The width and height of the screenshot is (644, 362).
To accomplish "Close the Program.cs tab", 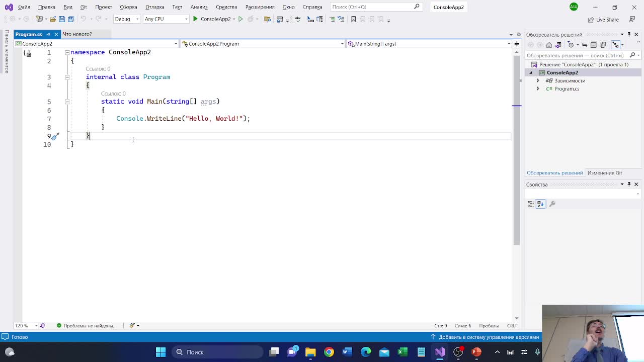I will pos(56,34).
